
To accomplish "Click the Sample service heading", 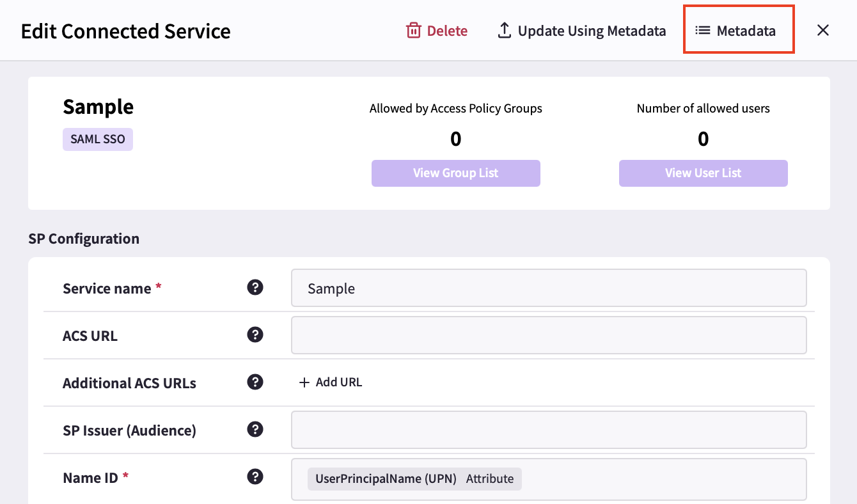I will tap(98, 107).
